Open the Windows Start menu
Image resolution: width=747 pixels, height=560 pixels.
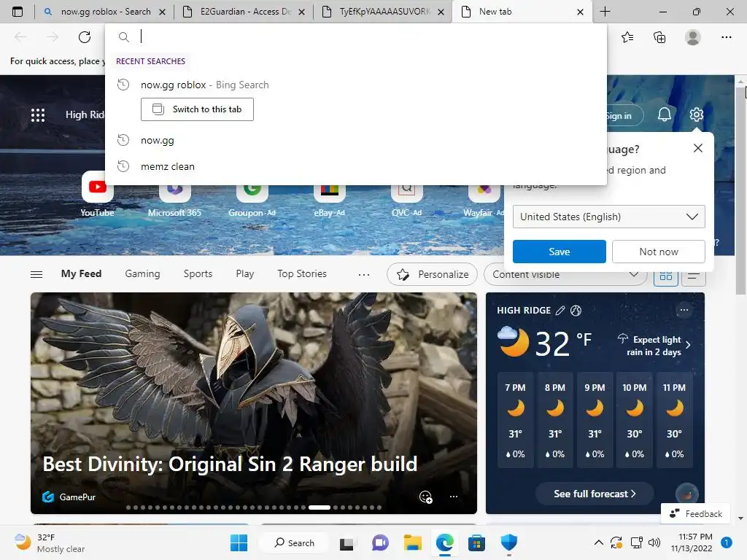(x=239, y=542)
